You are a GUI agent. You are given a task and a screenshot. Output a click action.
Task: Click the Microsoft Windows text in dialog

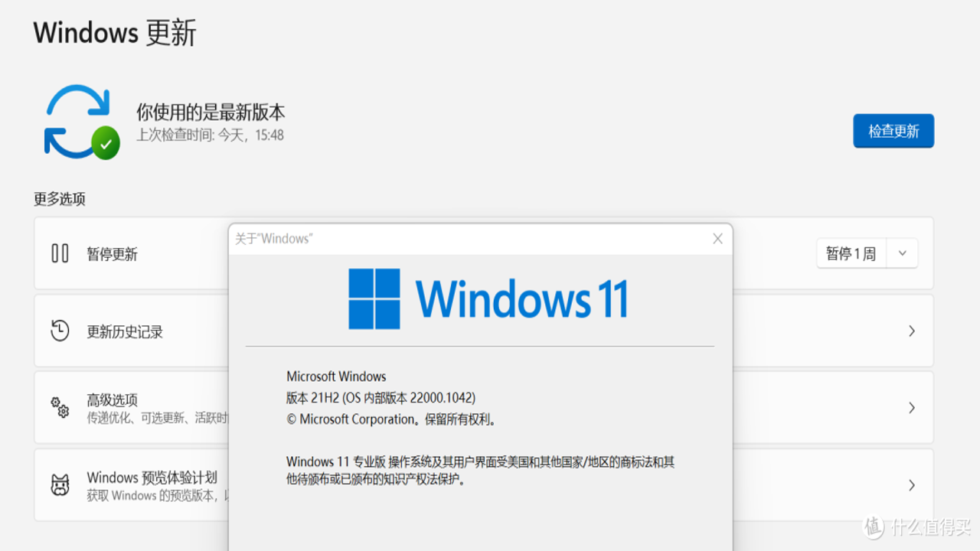(336, 376)
